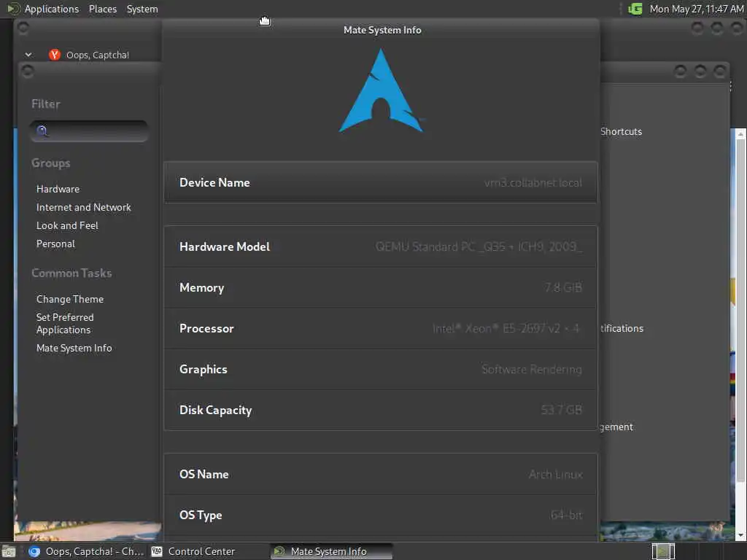The image size is (747, 560).
Task: Expand the browser tab list chevron
Action: pos(28,55)
